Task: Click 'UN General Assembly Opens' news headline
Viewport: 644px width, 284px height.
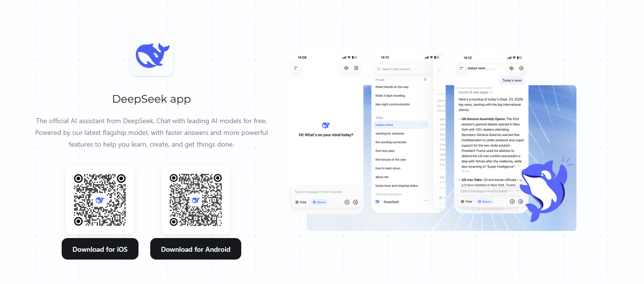Action: pos(483,119)
